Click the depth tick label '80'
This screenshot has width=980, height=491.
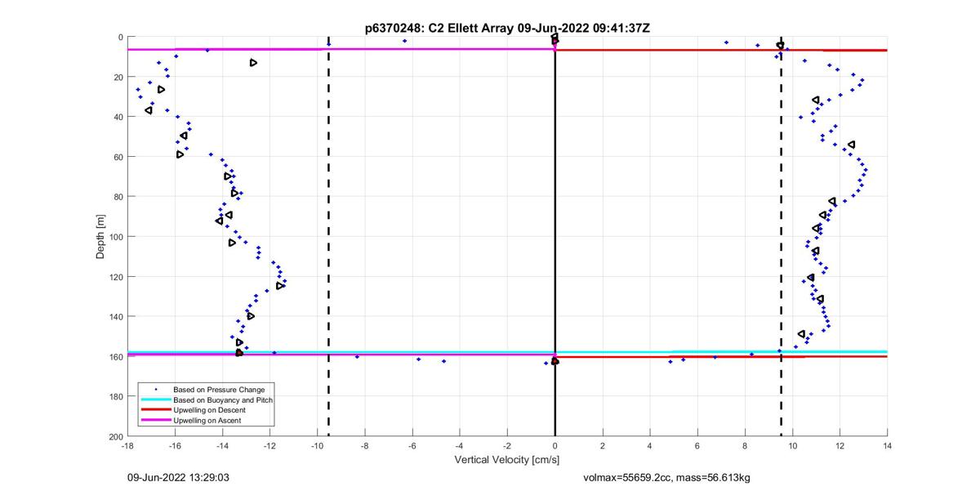(x=118, y=197)
